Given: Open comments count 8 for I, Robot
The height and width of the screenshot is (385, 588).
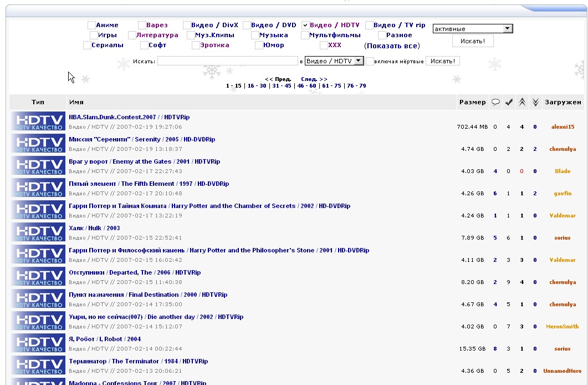Looking at the screenshot, I should [495, 348].
